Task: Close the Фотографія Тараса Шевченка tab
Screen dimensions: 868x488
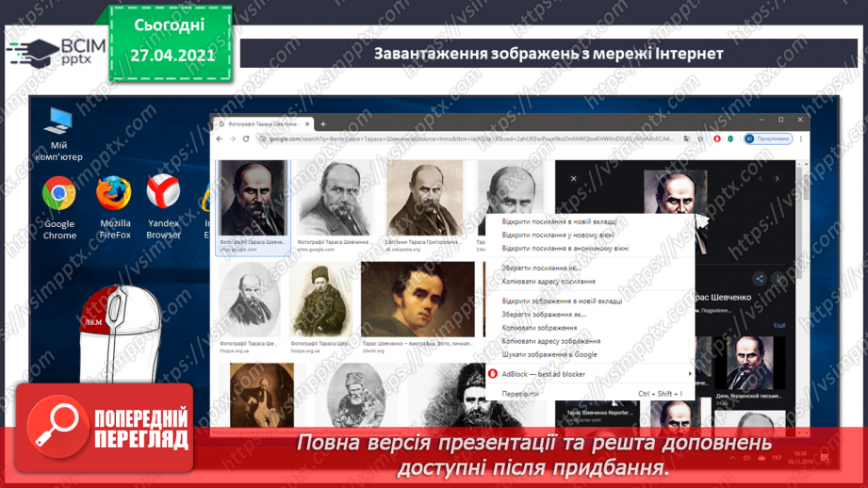Action: pyautogui.click(x=307, y=124)
